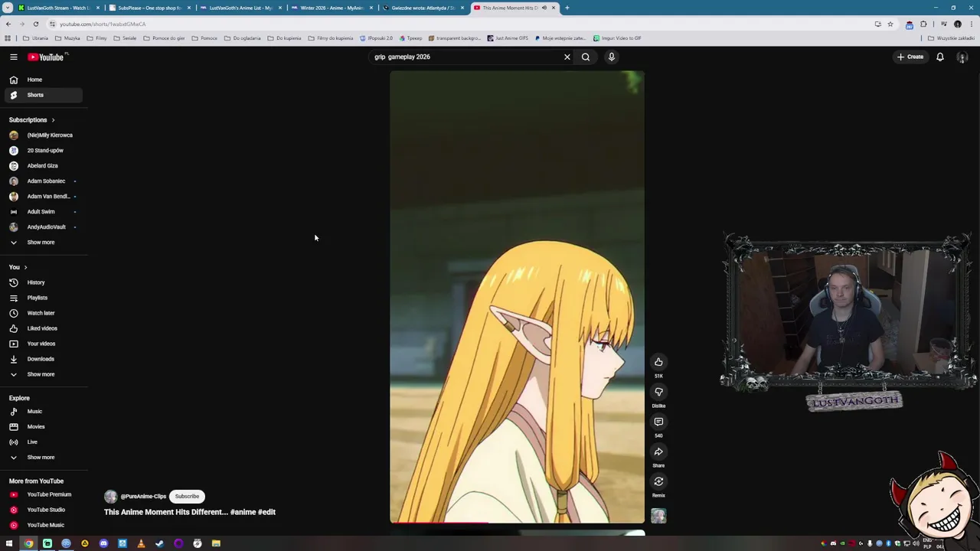Reload the page in Chrome
Image resolution: width=980 pixels, height=551 pixels.
coord(35,24)
